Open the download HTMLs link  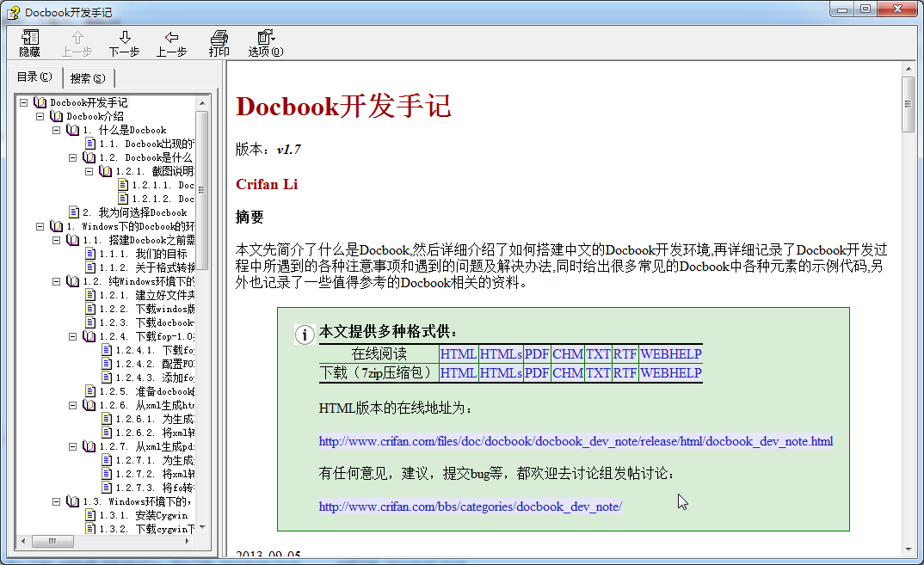pyautogui.click(x=501, y=372)
